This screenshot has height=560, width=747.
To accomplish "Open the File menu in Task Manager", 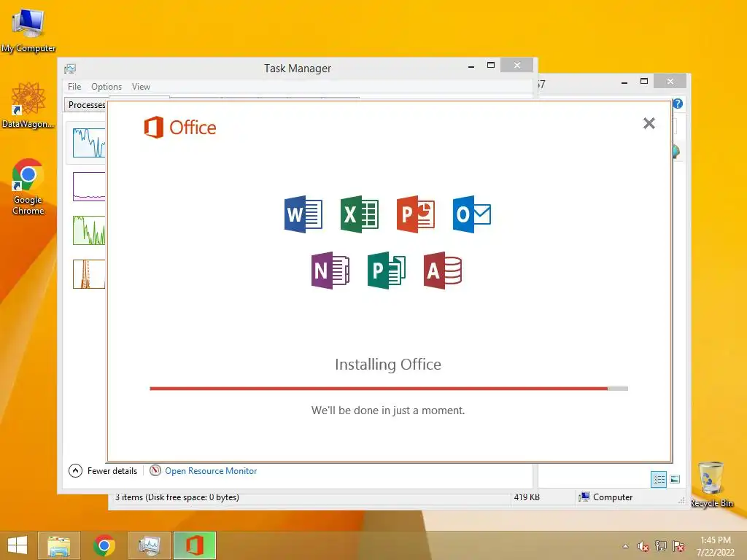I will (x=74, y=87).
